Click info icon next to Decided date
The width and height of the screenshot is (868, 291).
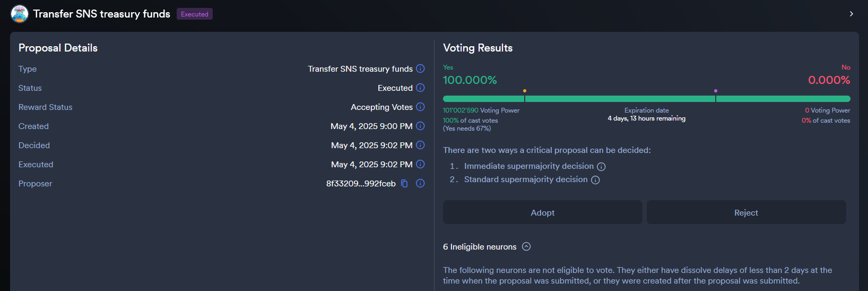point(420,145)
